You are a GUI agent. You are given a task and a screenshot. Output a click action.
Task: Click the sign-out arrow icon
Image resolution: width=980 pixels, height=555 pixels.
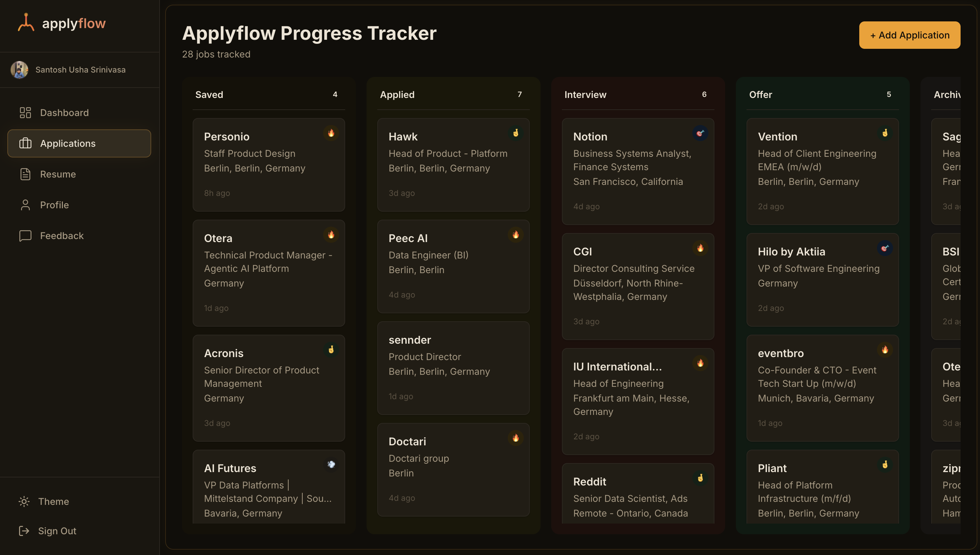click(24, 531)
